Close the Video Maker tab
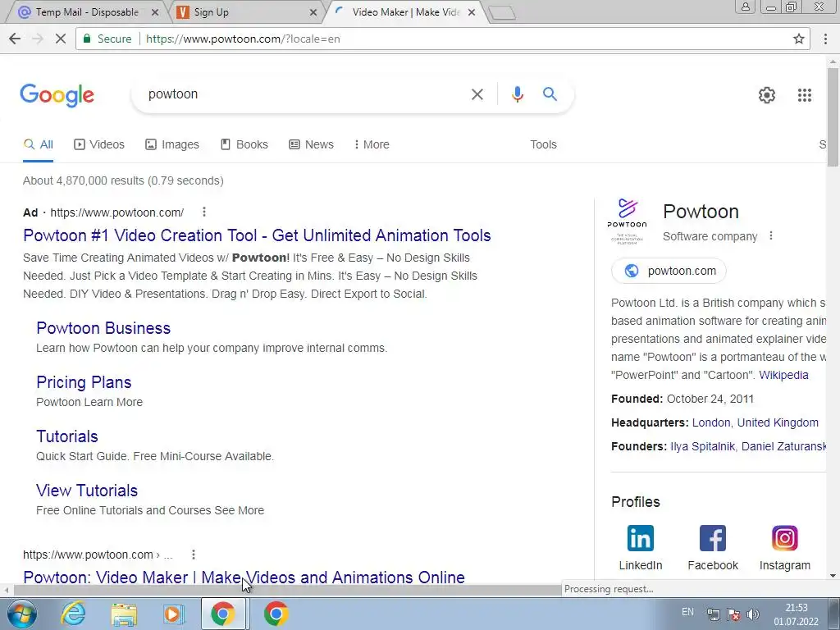Screen dimensions: 840x630 (472, 12)
